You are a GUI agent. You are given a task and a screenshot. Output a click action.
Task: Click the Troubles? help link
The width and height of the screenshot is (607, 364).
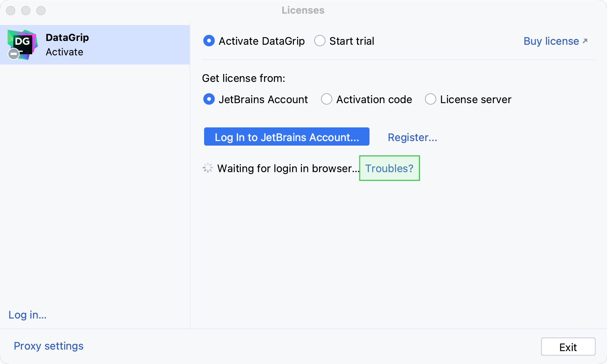pos(389,168)
